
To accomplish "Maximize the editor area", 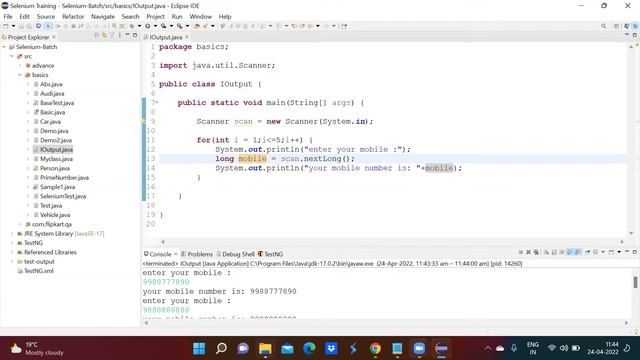I will coord(635,35).
